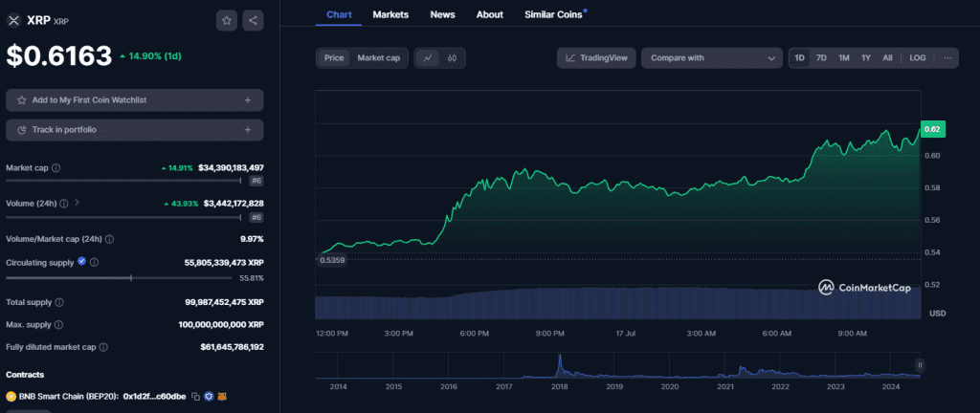
Task: Toggle chart to Market cap view
Action: [x=378, y=58]
